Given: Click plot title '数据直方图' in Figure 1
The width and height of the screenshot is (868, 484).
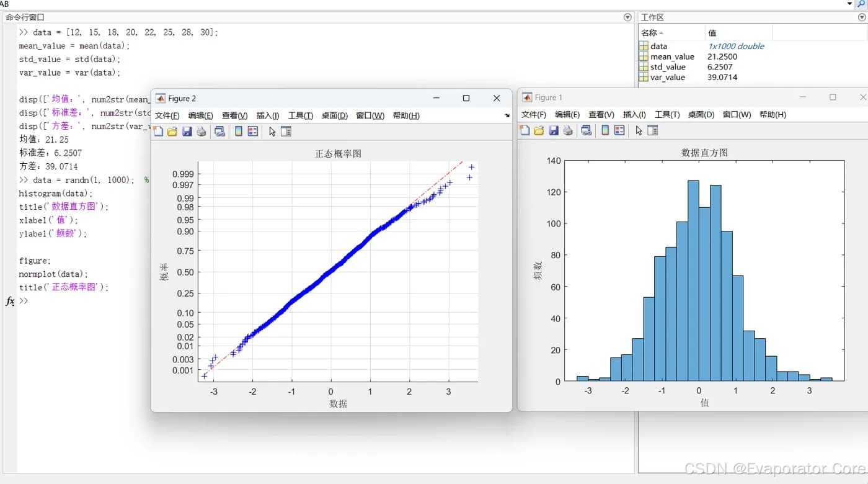Looking at the screenshot, I should (705, 152).
